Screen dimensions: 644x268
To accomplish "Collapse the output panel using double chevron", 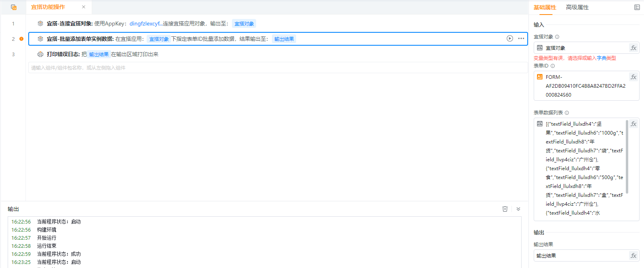I will pyautogui.click(x=518, y=209).
